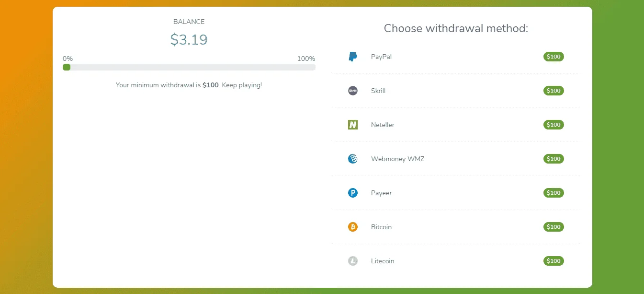Click the green Neteller N icon
Image resolution: width=644 pixels, height=294 pixels.
[x=353, y=125]
